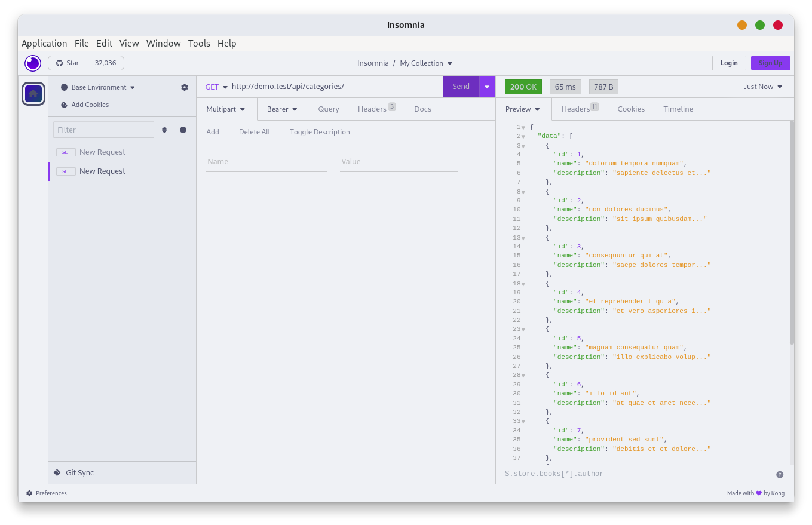Click the Git Sync icon
This screenshot has height=525, width=812.
(57, 472)
